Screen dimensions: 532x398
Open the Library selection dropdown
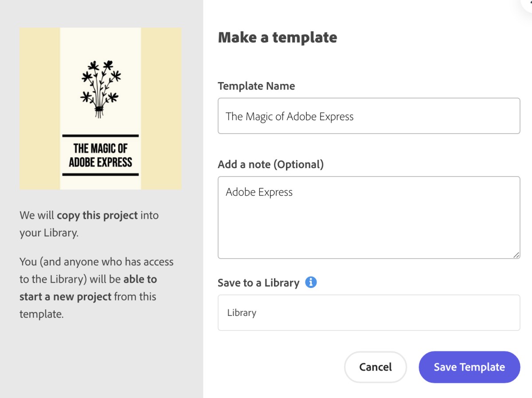tap(369, 313)
